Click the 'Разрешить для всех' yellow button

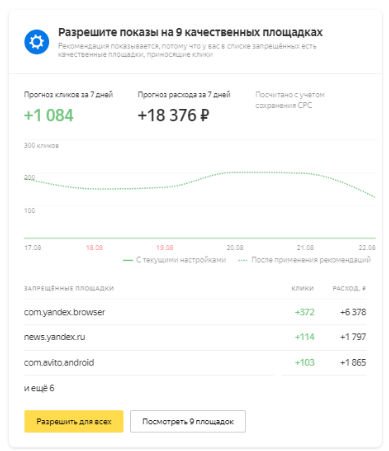(x=74, y=421)
